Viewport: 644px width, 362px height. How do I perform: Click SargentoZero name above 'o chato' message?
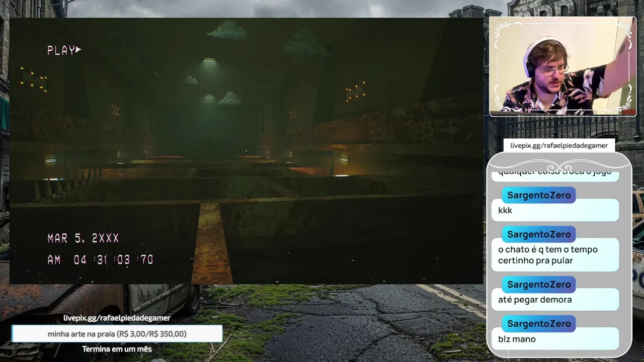[x=538, y=234]
